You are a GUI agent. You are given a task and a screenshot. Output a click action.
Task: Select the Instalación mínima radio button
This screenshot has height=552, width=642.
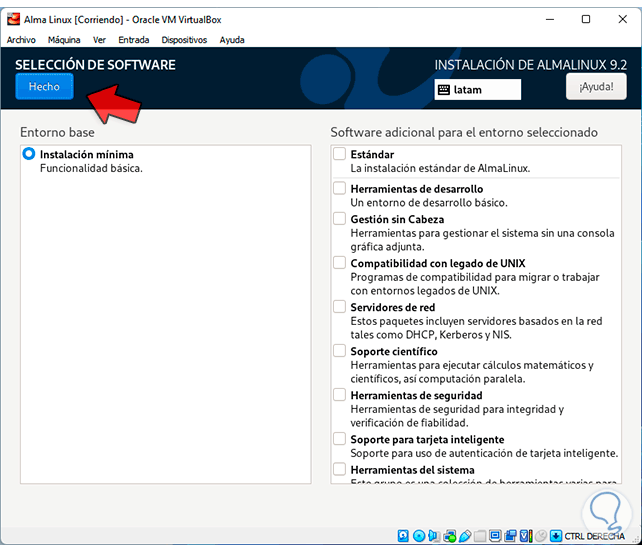pos(29,154)
